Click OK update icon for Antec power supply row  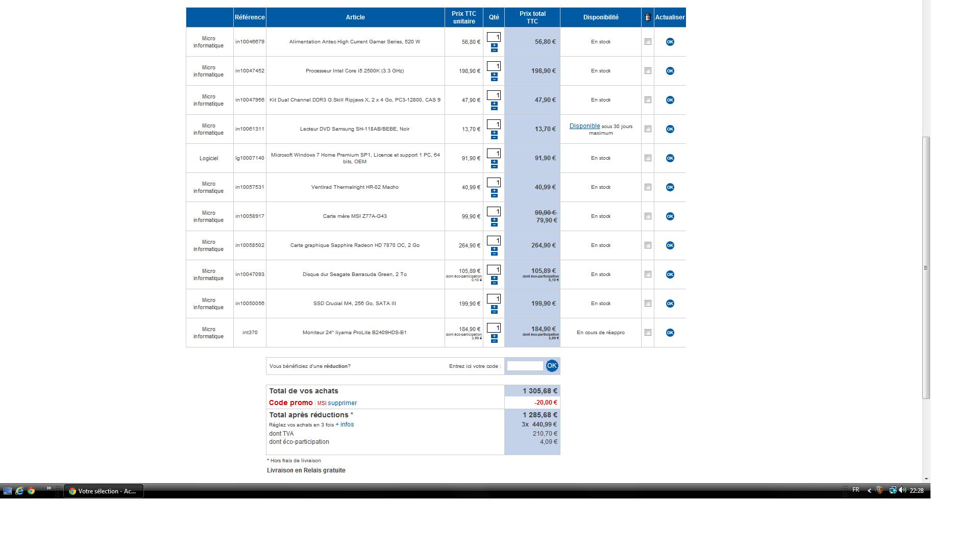click(x=670, y=42)
